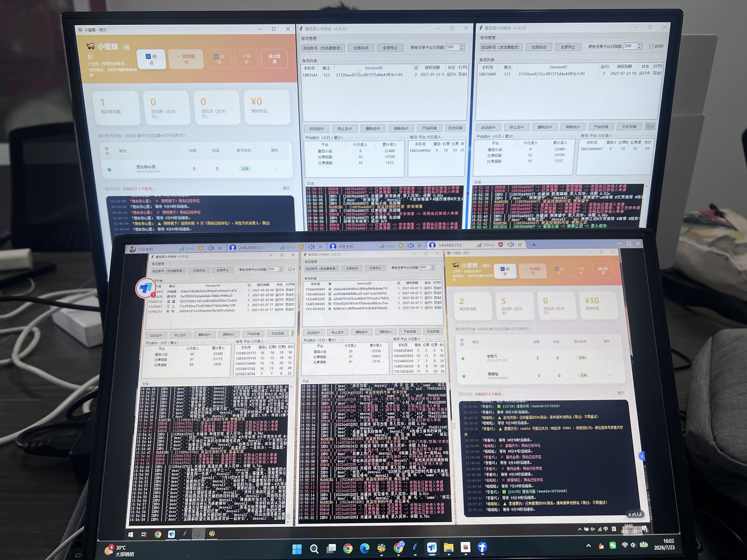
Task: Toggle the 启用 checkbox in the upper-right 番茄 window
Action: 651,46
